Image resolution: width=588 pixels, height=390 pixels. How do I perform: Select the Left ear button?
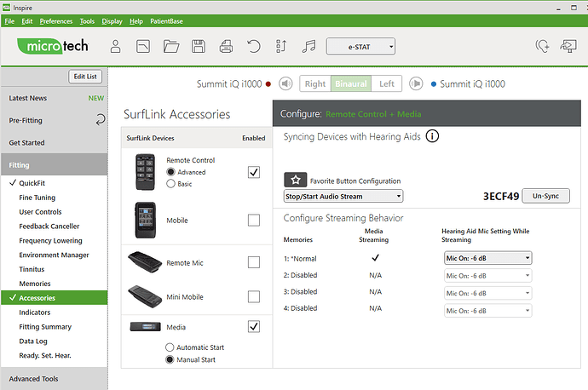pos(387,83)
